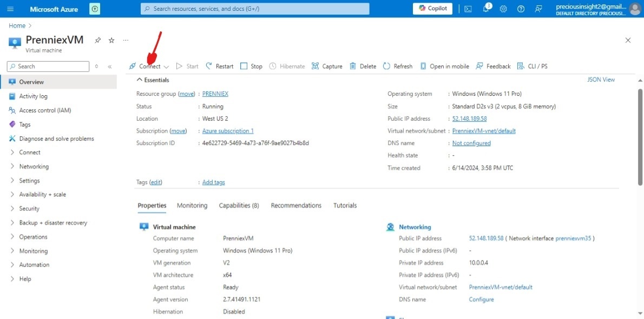This screenshot has height=319, width=644.
Task: Open portal settings gear
Action: [x=503, y=9]
